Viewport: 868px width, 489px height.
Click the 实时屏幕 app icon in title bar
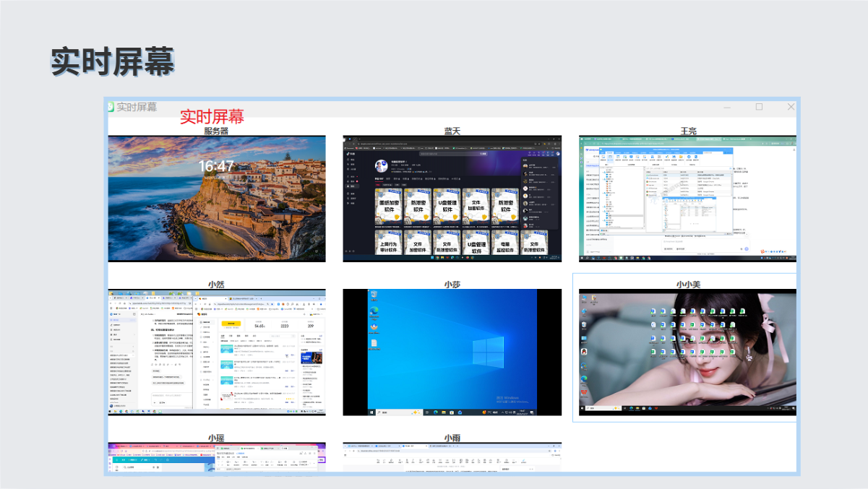tap(111, 107)
